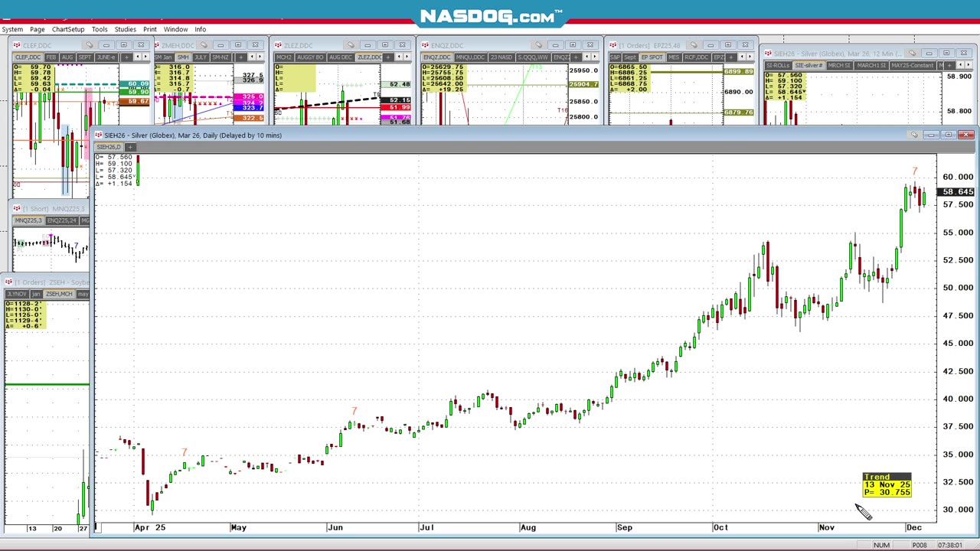Open the Studies menu
The width and height of the screenshot is (980, 551).
[125, 29]
